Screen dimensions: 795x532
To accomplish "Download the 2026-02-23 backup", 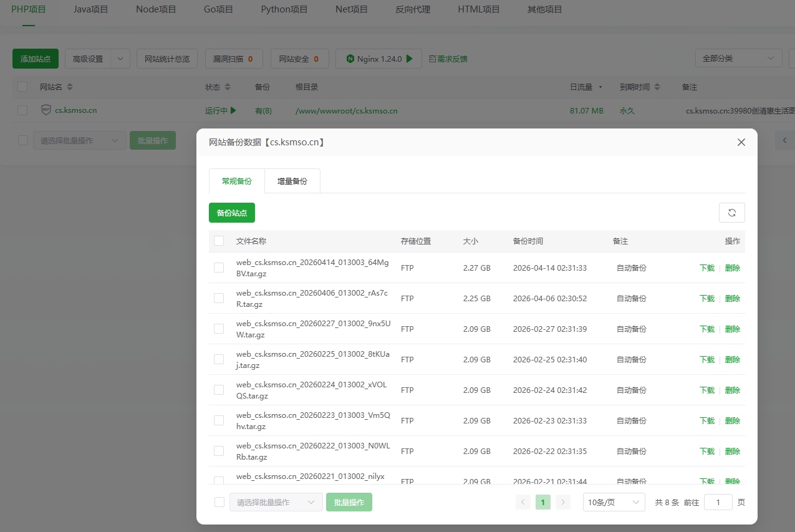I will pyautogui.click(x=707, y=420).
